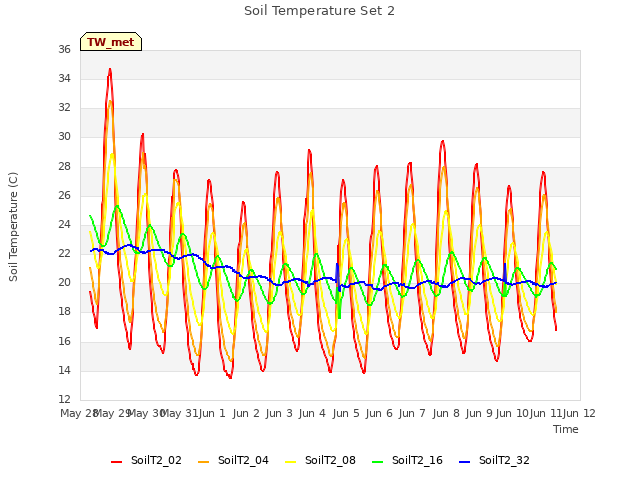Toggle SoilT2_16 legend entry

coord(407,460)
